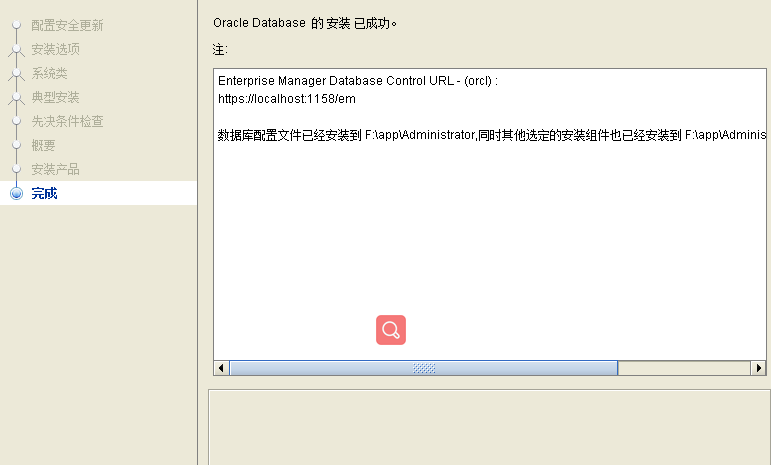
Task: Select the 典型安装 step
Action: tap(56, 97)
